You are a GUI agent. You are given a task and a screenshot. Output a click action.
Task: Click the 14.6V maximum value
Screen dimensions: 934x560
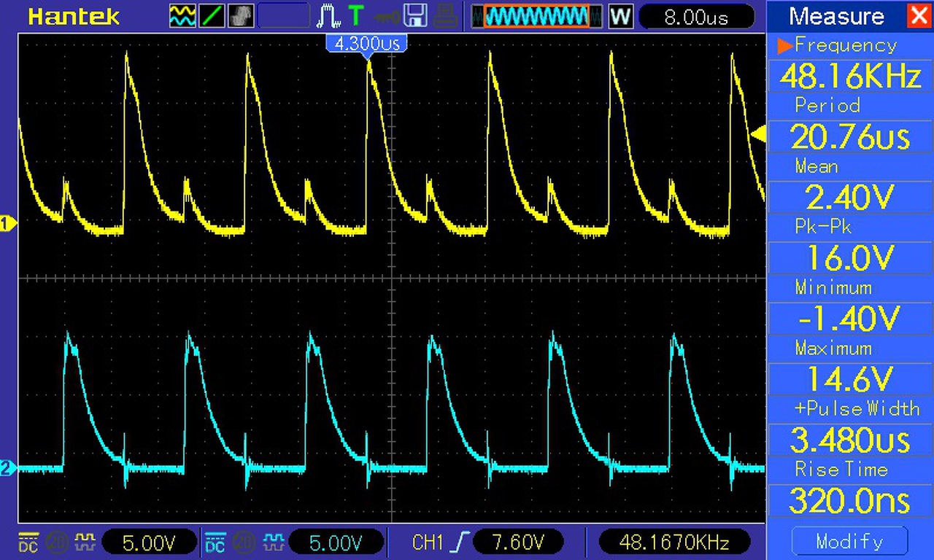click(x=850, y=379)
